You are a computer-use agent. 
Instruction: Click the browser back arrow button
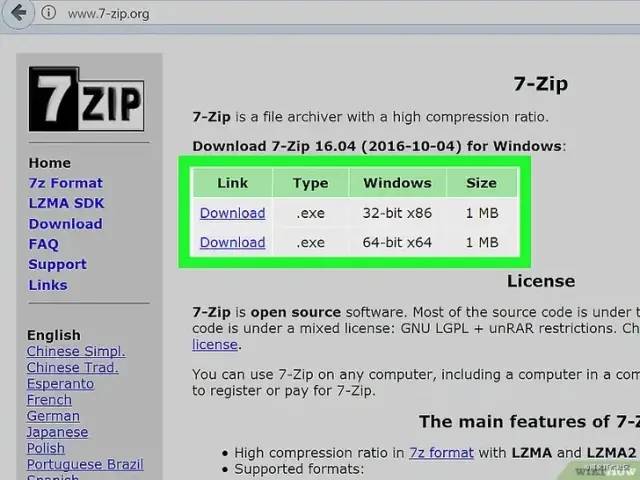tap(18, 13)
